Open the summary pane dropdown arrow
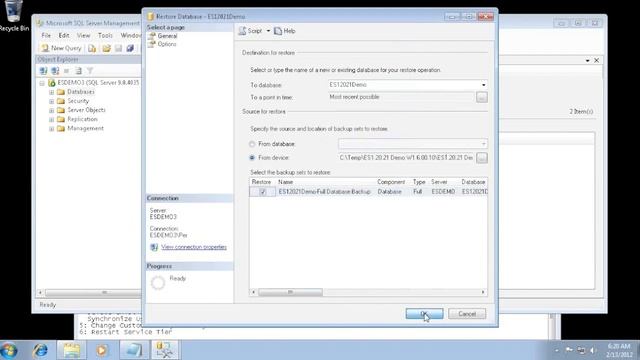Image resolution: width=640 pixels, height=360 pixels. (587, 60)
